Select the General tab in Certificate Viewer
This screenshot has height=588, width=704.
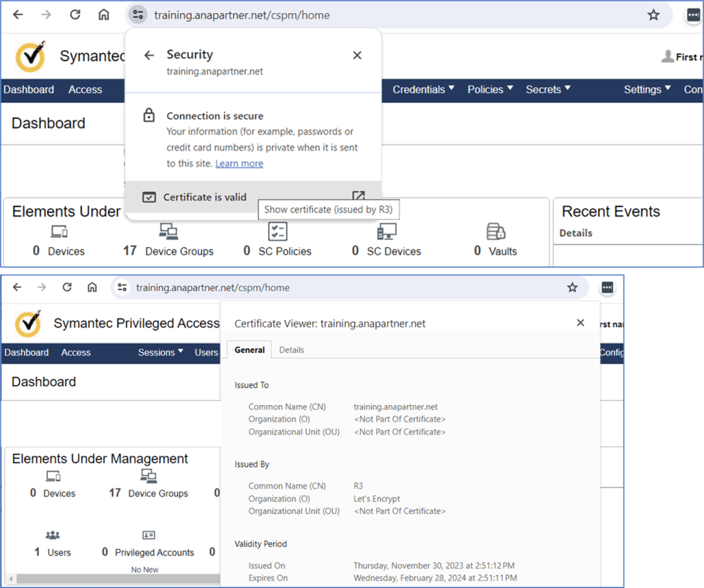click(250, 350)
